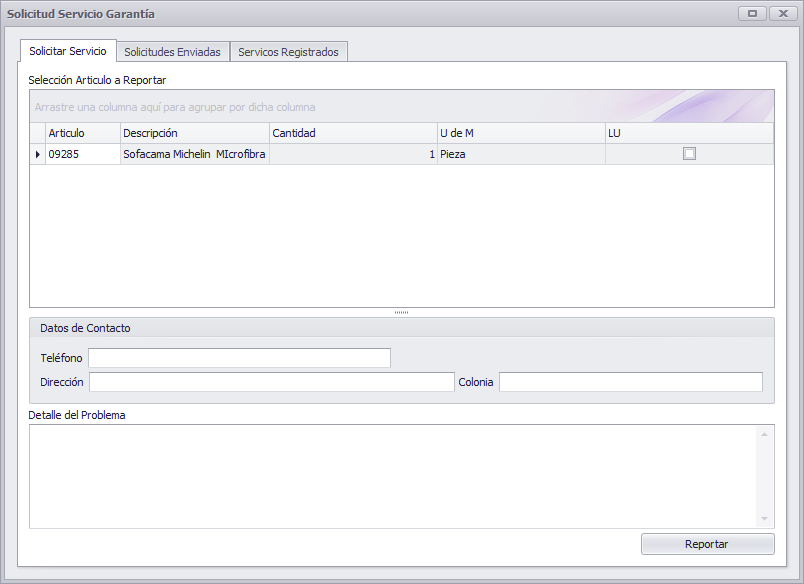Focus the Teléfono input field

click(239, 358)
